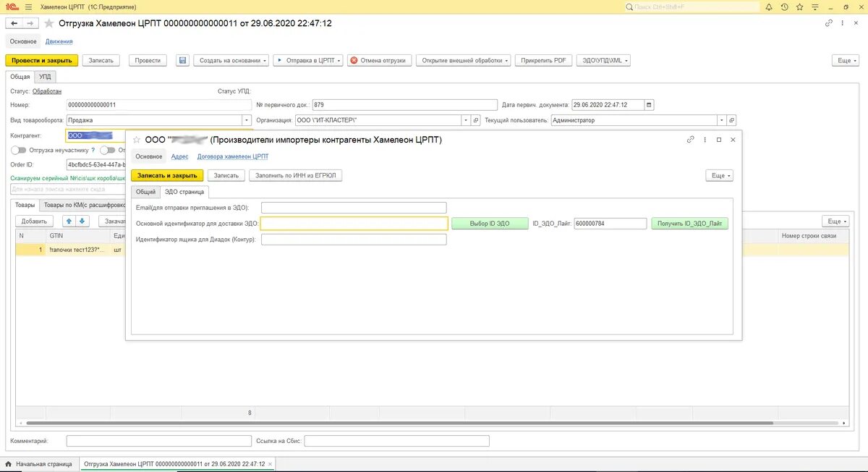
Task: Open Вид товарооборота dropdown arrow
Action: click(247, 120)
